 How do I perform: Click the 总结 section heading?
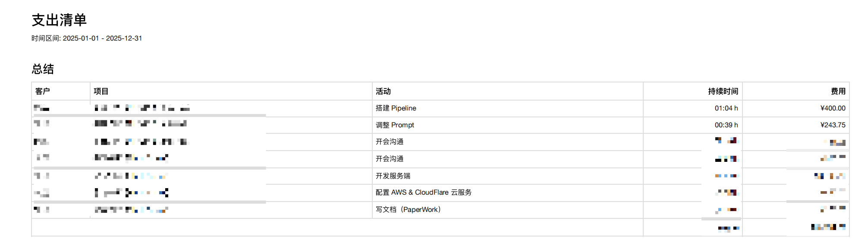43,69
